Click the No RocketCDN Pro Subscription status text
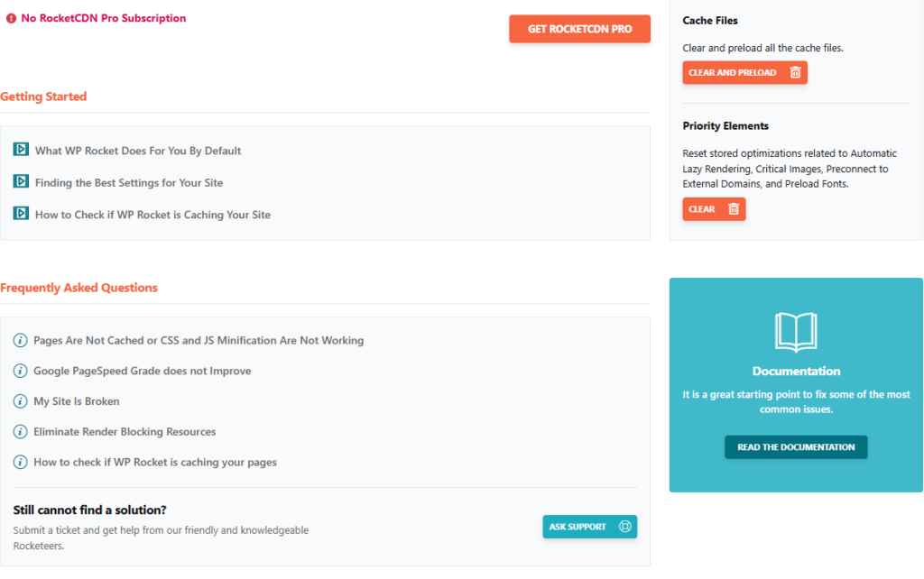 pyautogui.click(x=104, y=18)
